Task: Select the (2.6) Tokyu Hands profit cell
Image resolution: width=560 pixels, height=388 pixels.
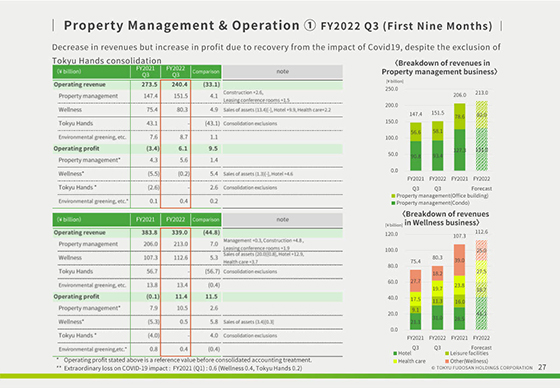Action: click(153, 187)
